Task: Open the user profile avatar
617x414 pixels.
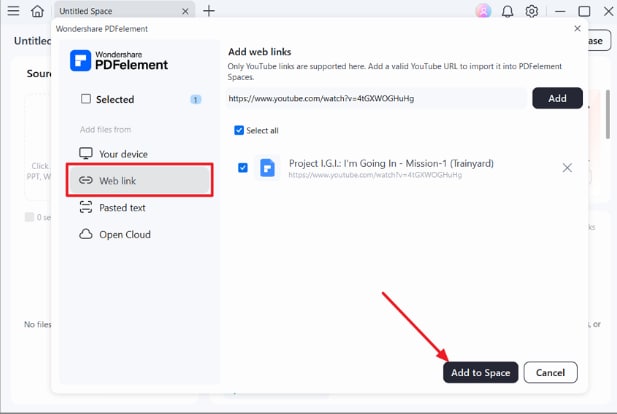Action: pos(483,11)
